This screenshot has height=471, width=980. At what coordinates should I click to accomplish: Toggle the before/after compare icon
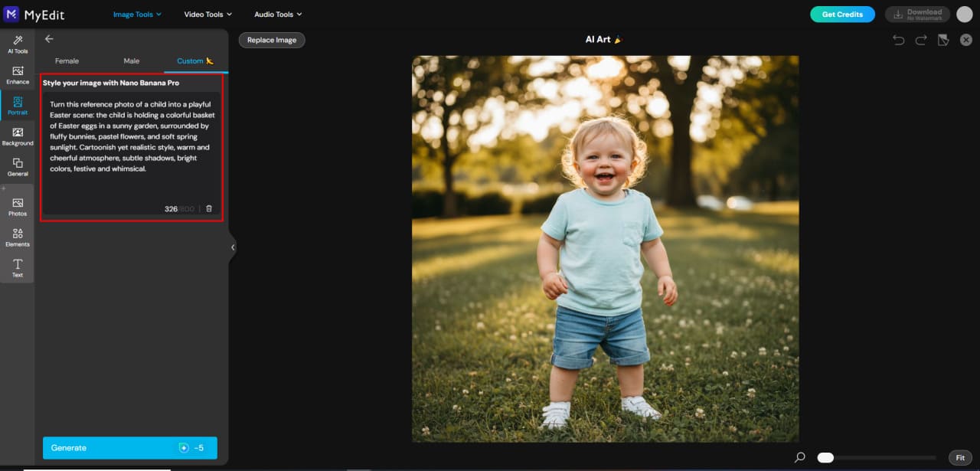(943, 40)
